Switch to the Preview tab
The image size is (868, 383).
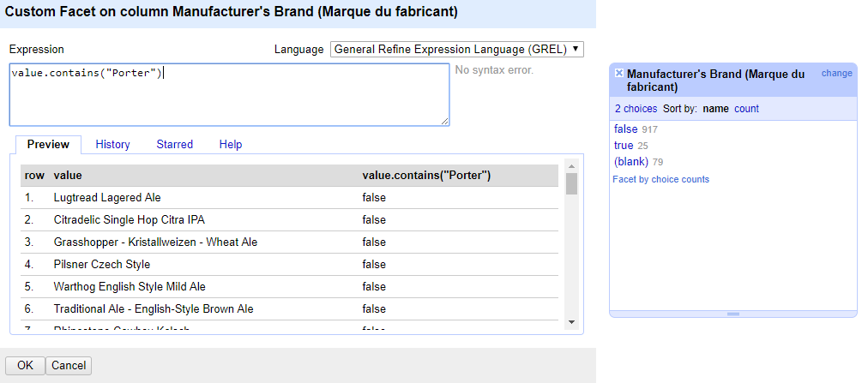tap(48, 144)
